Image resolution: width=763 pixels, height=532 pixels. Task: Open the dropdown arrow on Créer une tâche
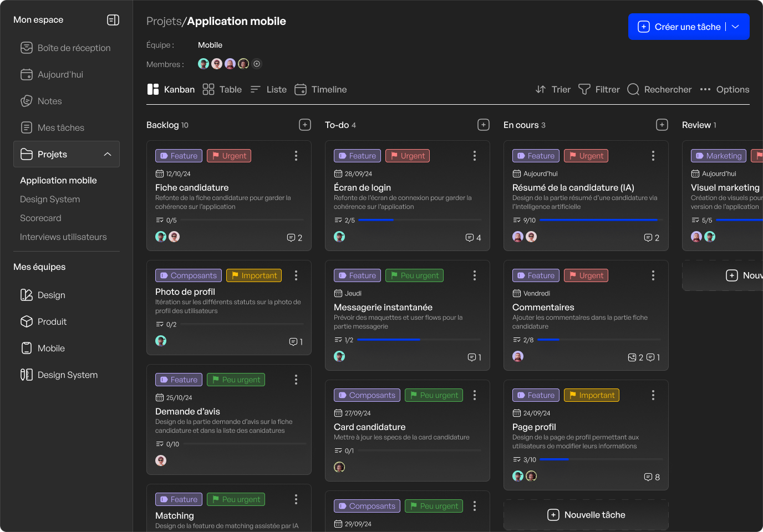tap(735, 27)
